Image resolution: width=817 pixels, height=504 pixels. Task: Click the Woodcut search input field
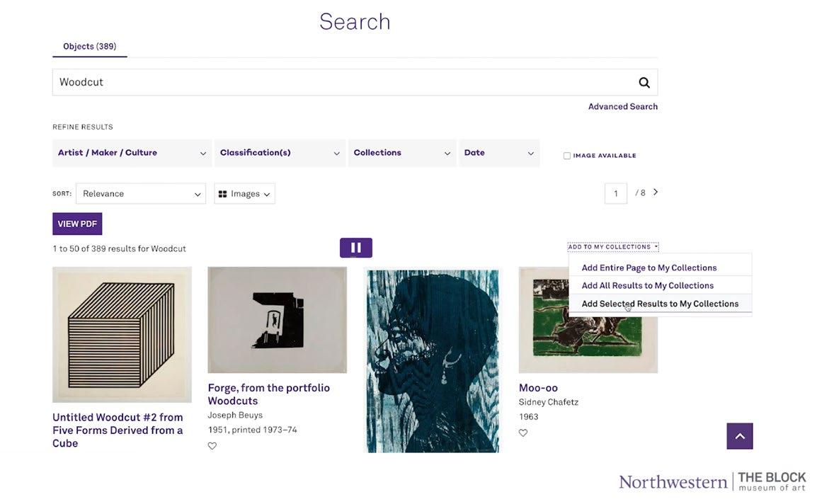(x=340, y=82)
